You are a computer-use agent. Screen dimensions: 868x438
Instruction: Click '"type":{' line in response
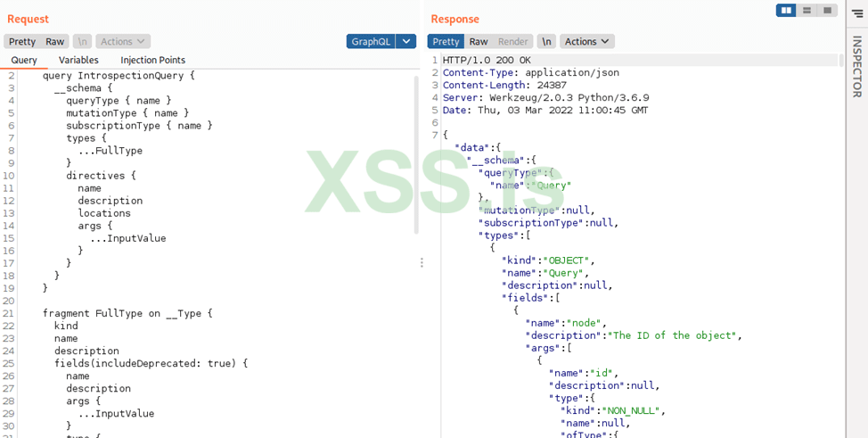pyautogui.click(x=571, y=398)
